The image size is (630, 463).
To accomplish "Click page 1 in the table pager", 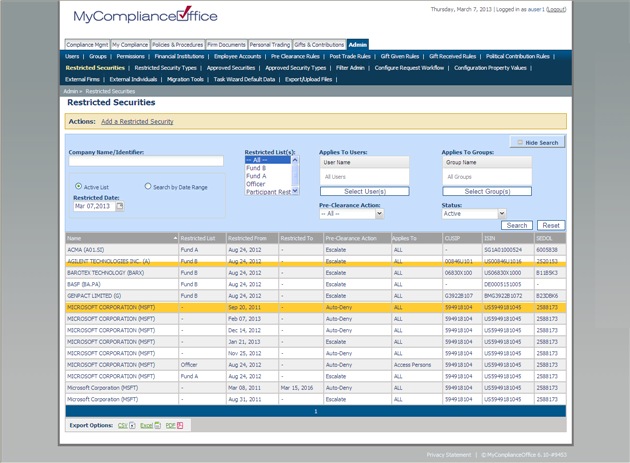I will point(316,411).
